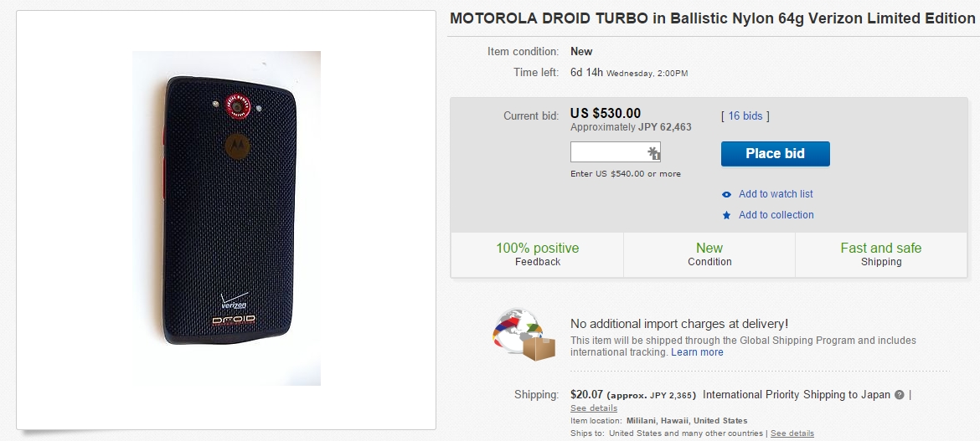Click the help question mark after Japan
980x441 pixels.
900,395
